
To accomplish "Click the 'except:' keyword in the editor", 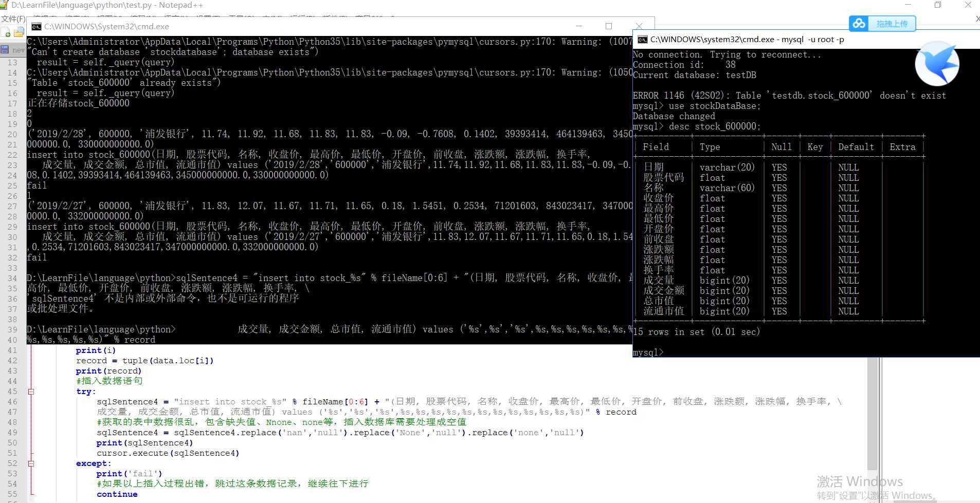I will 94,463.
